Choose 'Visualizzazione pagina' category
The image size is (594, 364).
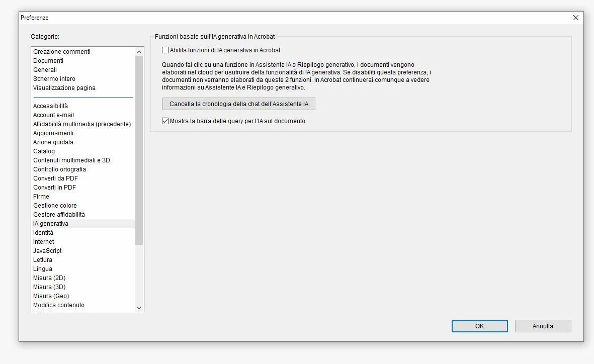(x=64, y=88)
